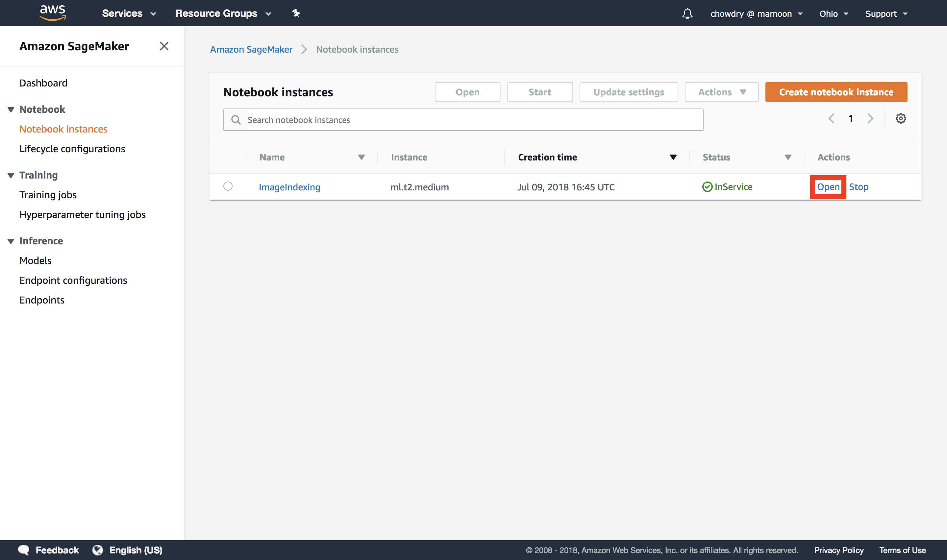The height and width of the screenshot is (560, 947).
Task: Go to the next page of results
Action: (870, 118)
